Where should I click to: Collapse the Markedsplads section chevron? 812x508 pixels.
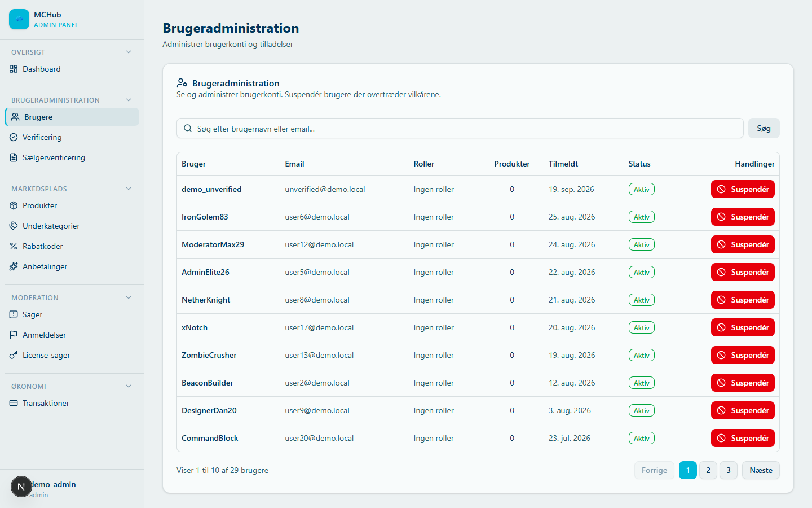(x=129, y=189)
